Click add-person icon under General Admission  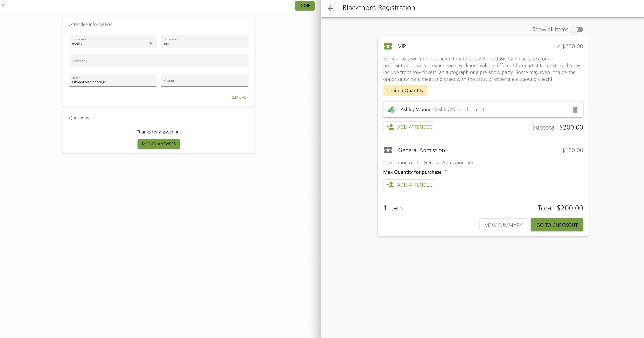(390, 185)
